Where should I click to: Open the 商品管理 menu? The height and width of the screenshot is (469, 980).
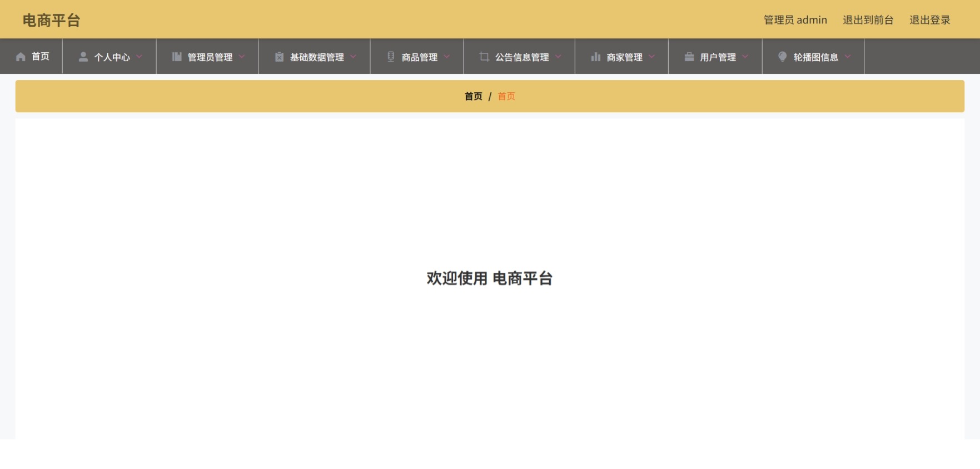click(x=417, y=57)
